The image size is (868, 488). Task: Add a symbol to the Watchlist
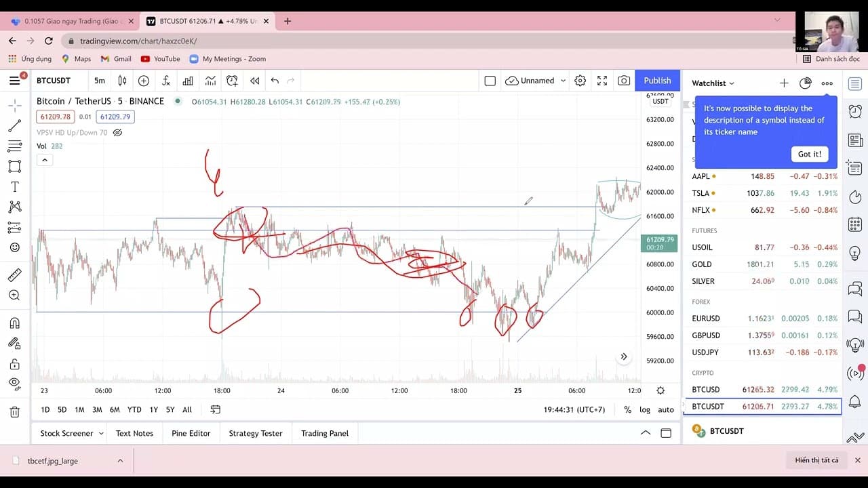pos(784,83)
